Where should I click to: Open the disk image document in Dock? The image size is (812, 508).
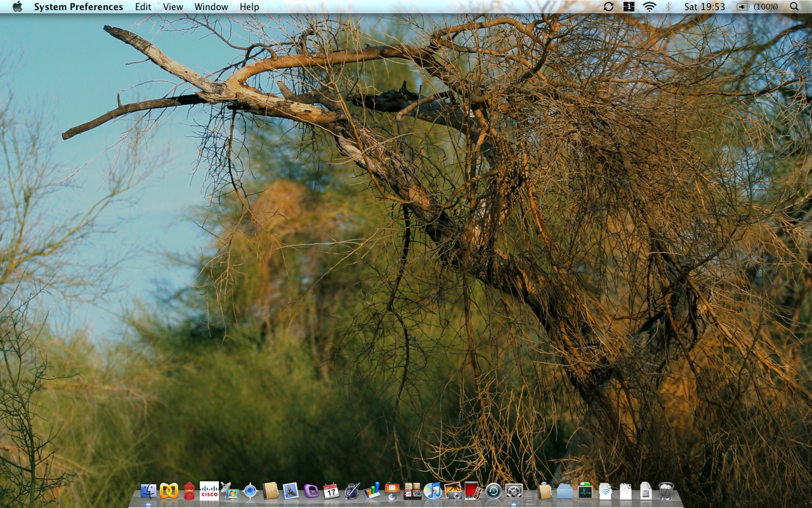(x=646, y=491)
